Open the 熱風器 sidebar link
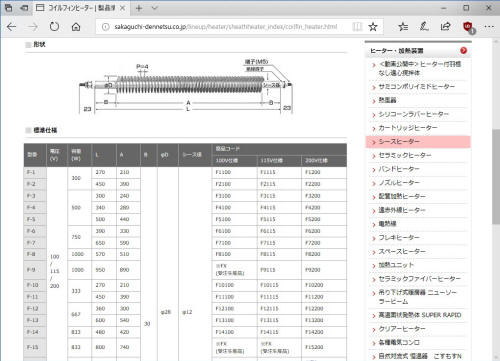Image resolution: width=500 pixels, height=361 pixels. [387, 100]
